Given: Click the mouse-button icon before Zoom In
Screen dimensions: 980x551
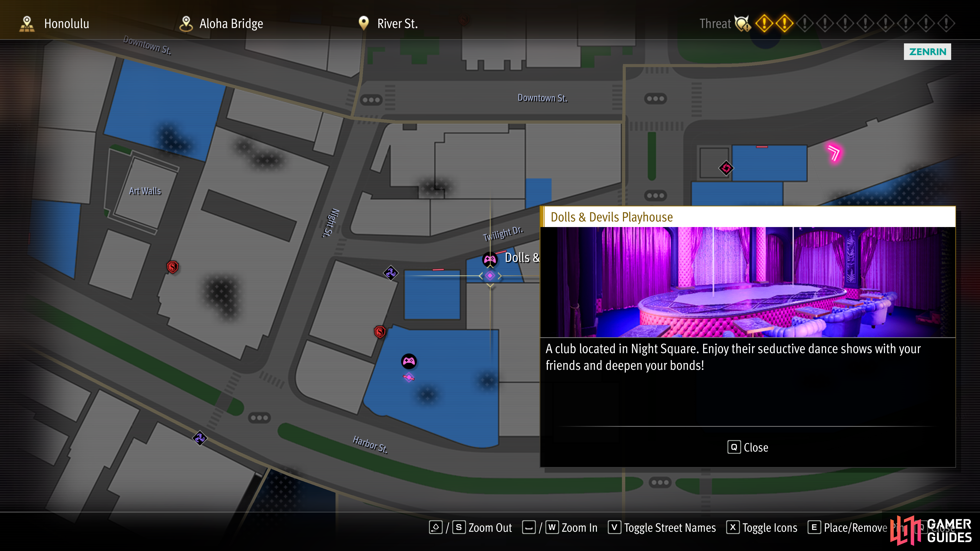Looking at the screenshot, I should [529, 528].
